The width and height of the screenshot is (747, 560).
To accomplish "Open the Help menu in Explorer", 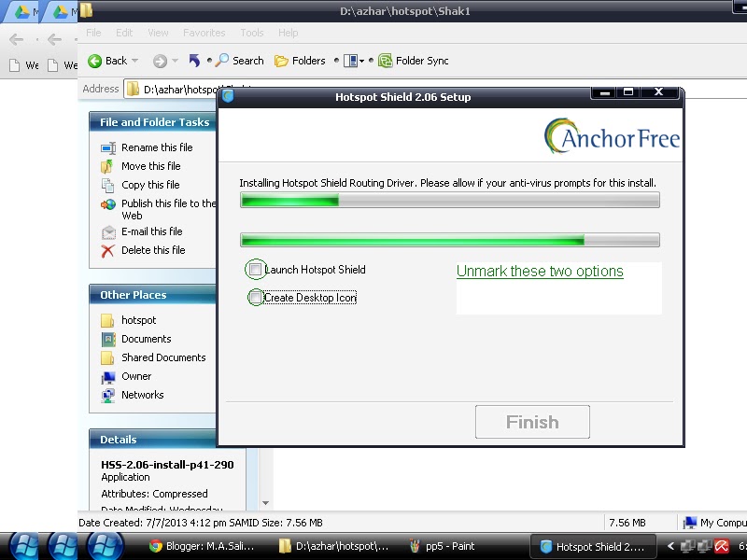I will click(288, 33).
